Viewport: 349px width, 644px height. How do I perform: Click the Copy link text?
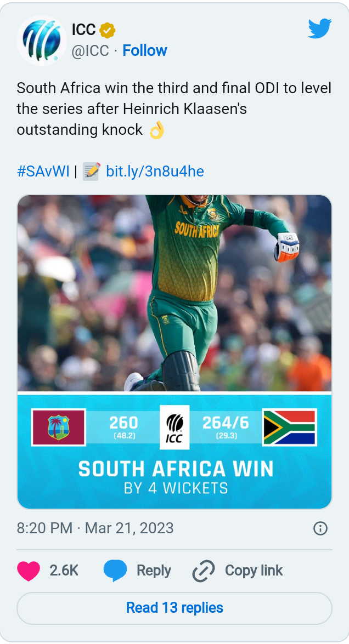point(254,571)
